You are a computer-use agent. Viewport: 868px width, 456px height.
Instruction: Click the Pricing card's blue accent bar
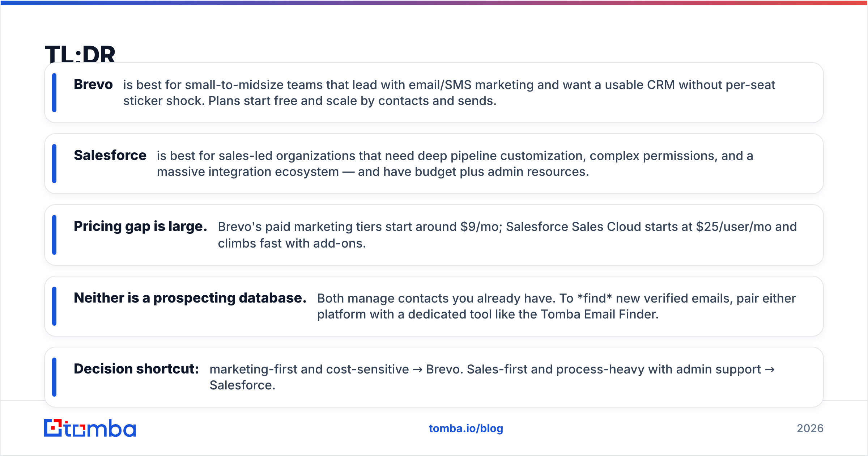(54, 235)
